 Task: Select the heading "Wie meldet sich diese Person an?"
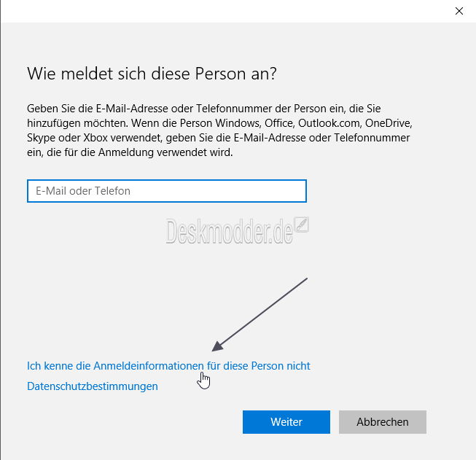pyautogui.click(x=152, y=74)
